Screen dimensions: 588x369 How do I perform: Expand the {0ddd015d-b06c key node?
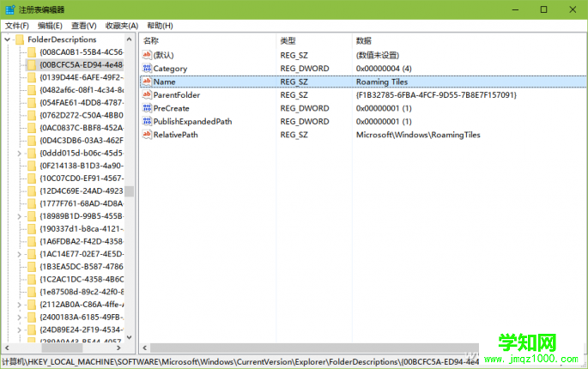[20, 153]
